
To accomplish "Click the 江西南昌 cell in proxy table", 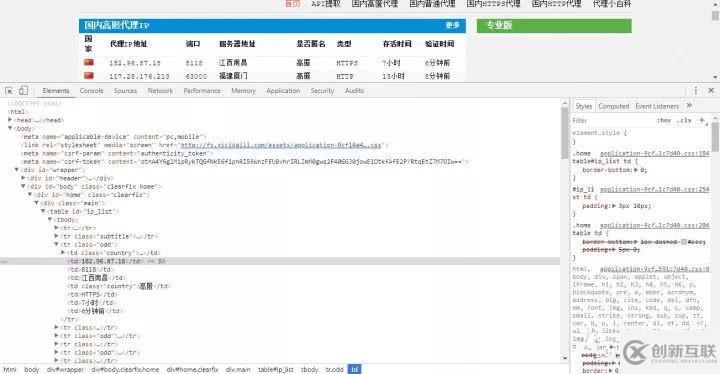I will point(233,62).
